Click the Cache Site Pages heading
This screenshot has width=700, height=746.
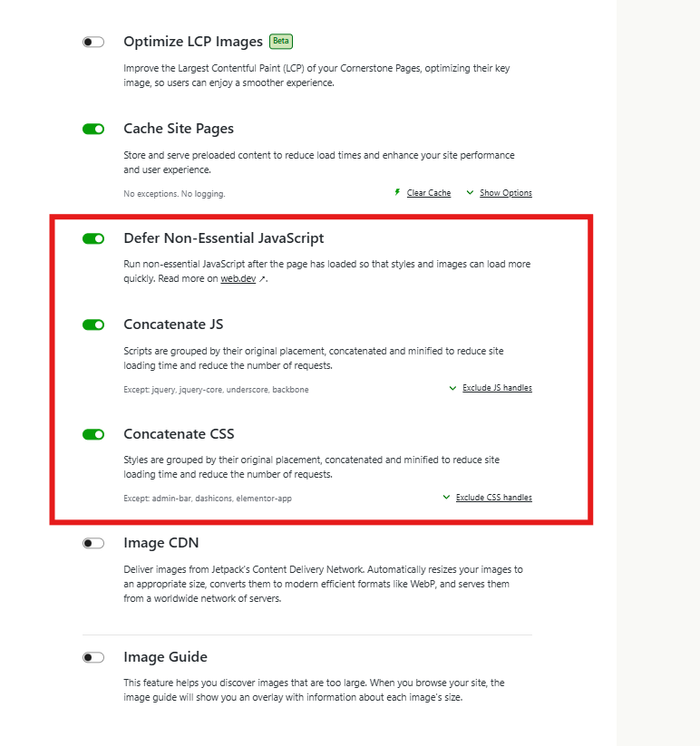tap(179, 129)
